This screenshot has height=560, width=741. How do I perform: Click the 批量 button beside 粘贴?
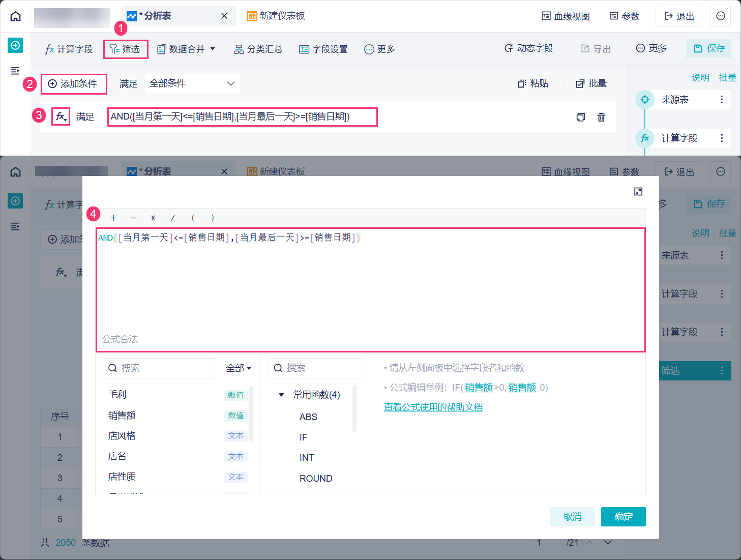[x=591, y=84]
